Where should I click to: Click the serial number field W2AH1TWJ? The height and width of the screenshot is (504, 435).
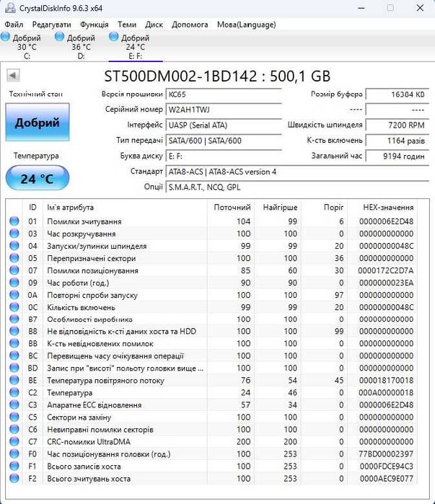click(x=224, y=110)
